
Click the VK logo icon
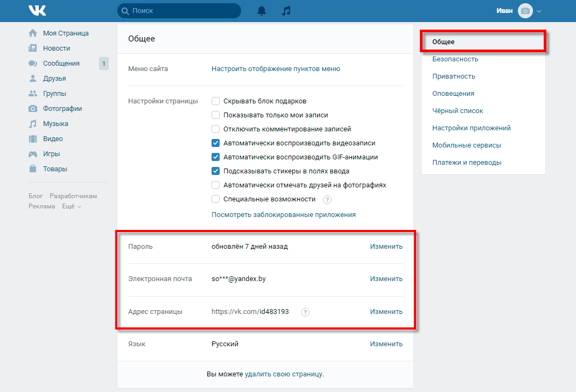click(37, 11)
